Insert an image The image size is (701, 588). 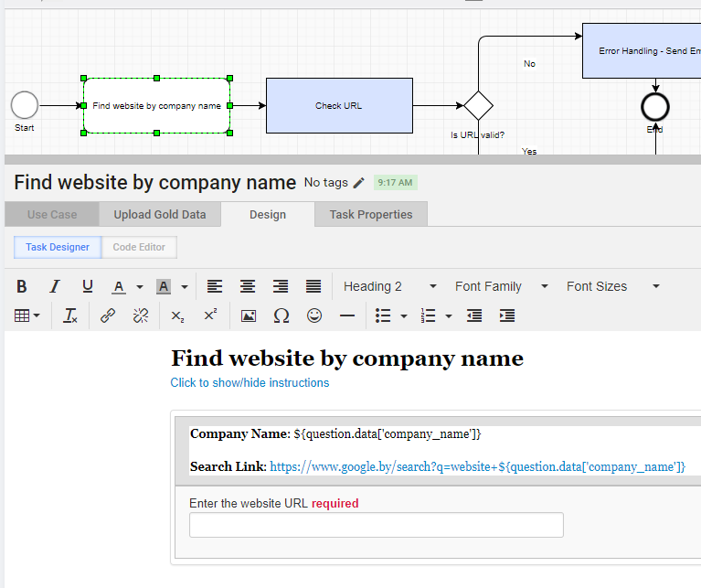tap(249, 315)
